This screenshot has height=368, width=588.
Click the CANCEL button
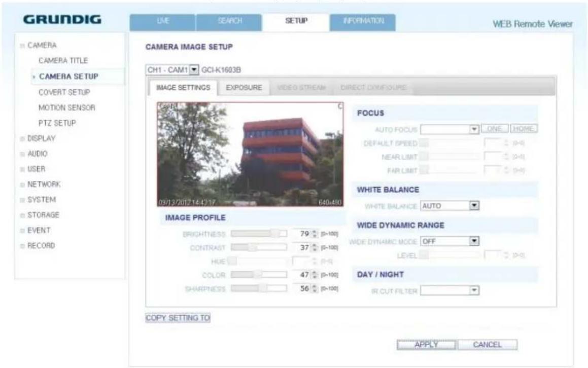coord(487,344)
